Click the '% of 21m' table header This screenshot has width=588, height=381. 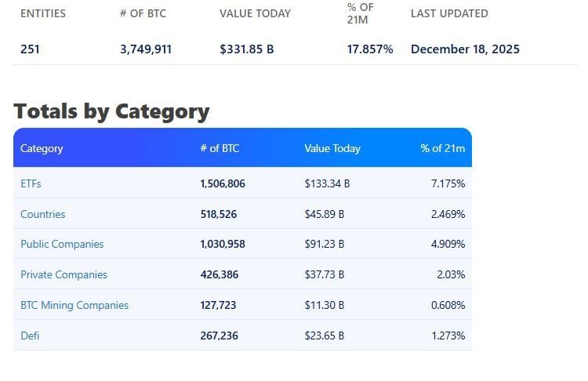coord(442,148)
